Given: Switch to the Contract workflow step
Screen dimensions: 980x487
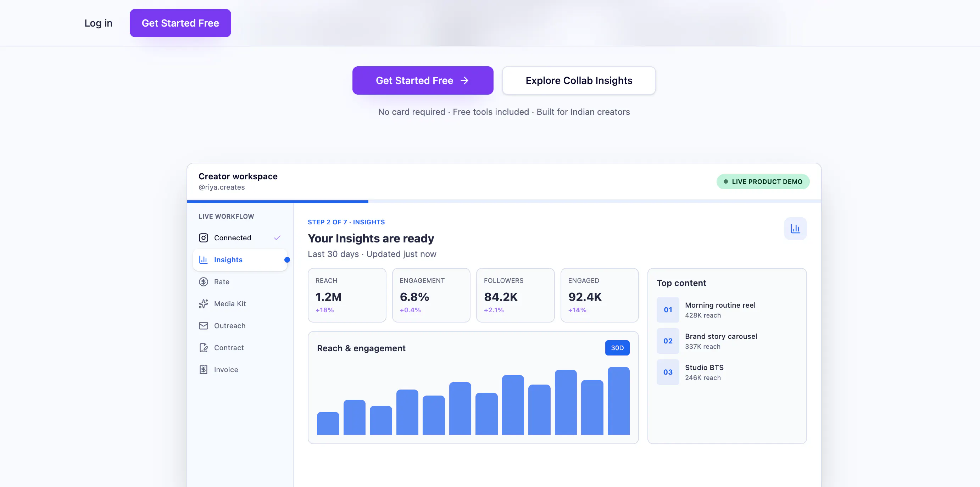Looking at the screenshot, I should (240, 347).
